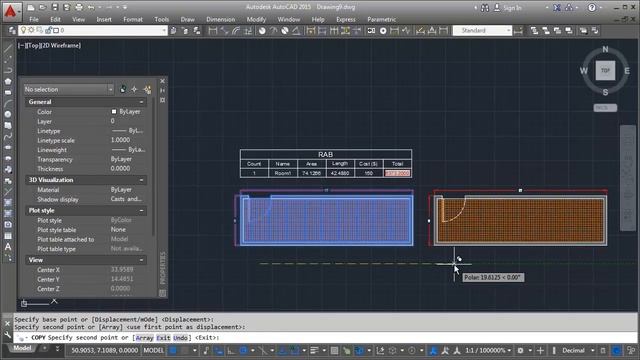Click the MODEL space button in status bar

point(153,350)
